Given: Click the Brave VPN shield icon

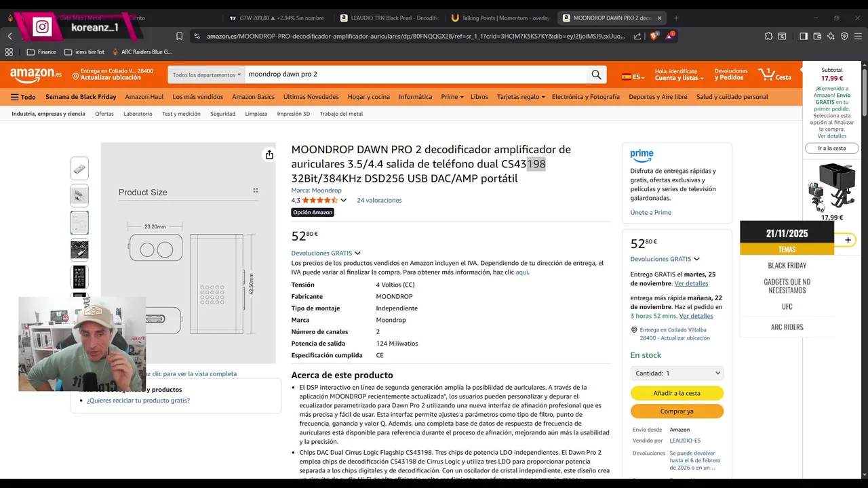Looking at the screenshot, I should [x=844, y=36].
